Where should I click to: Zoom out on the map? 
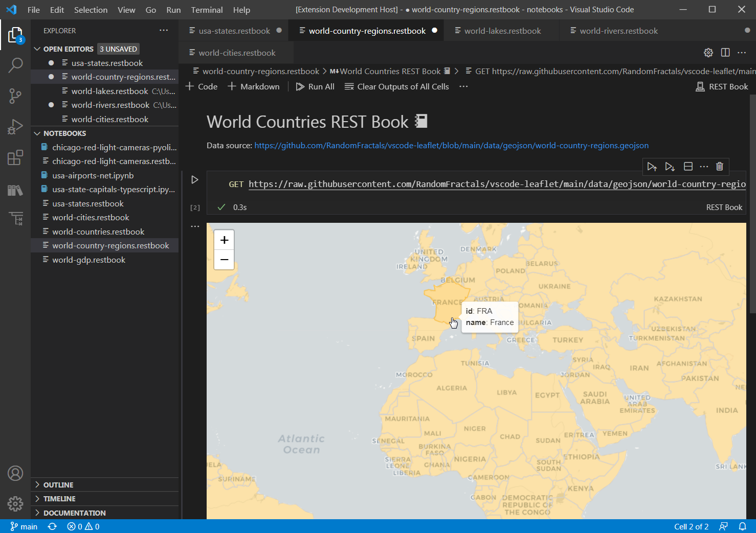(x=224, y=260)
